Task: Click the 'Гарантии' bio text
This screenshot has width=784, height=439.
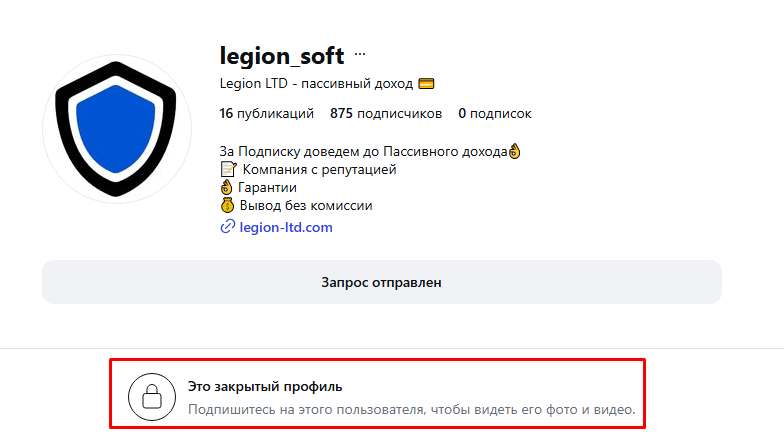Action: 268,188
